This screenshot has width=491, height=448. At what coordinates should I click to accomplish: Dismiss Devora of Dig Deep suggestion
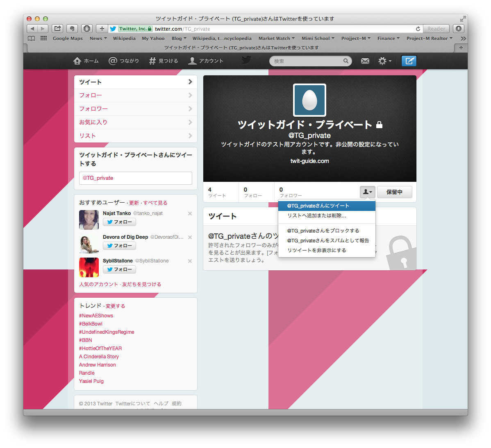190,238
